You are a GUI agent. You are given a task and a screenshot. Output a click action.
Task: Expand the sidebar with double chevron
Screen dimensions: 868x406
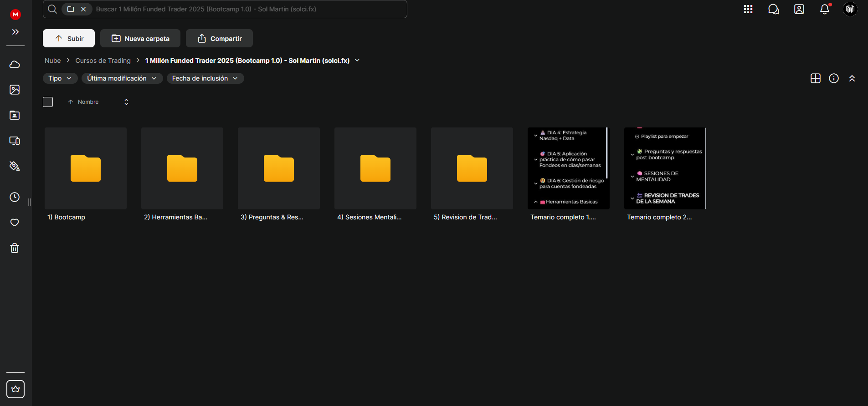(15, 32)
